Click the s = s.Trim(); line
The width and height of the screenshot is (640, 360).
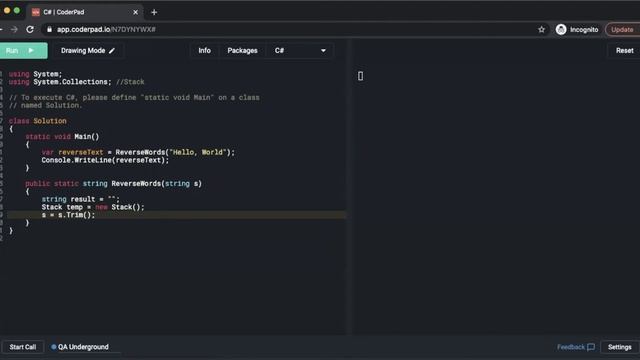point(68,215)
